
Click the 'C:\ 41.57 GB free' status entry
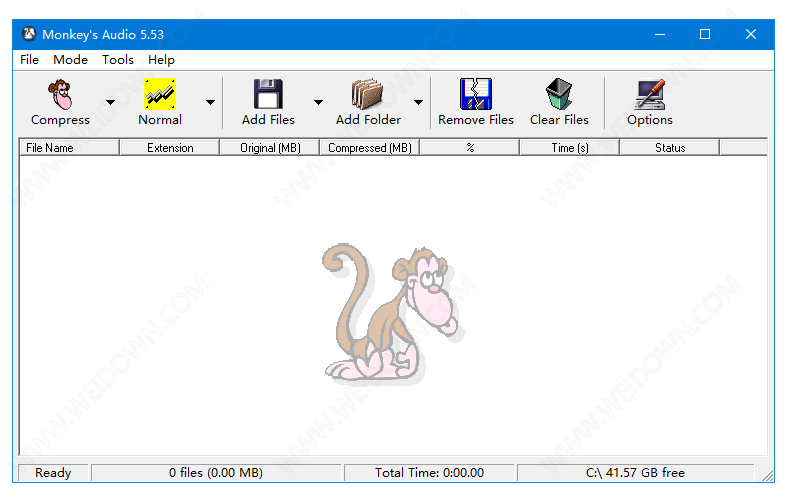[635, 473]
